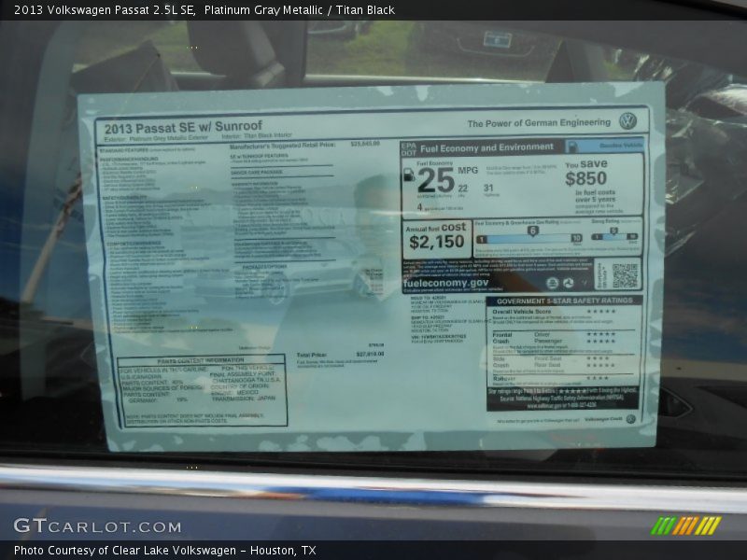Click the 'Total Price:' label
Viewport: 747px width, 560px height.
pyautogui.click(x=311, y=355)
